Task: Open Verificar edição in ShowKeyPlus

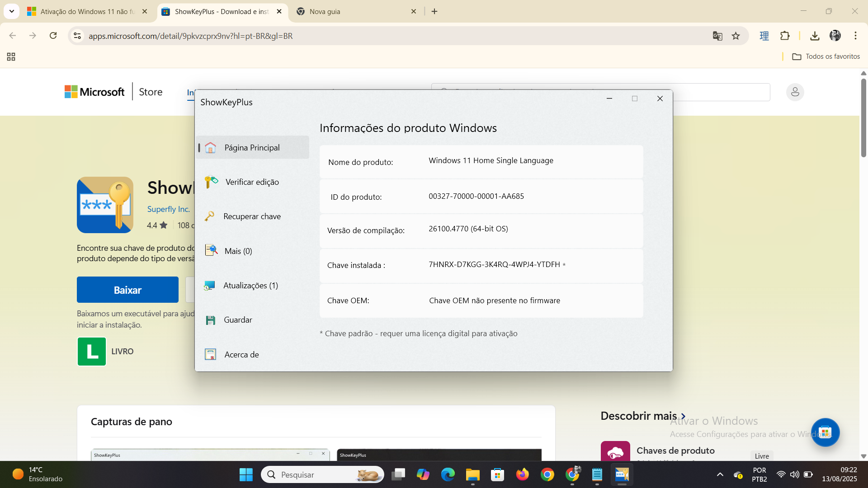Action: (x=253, y=182)
